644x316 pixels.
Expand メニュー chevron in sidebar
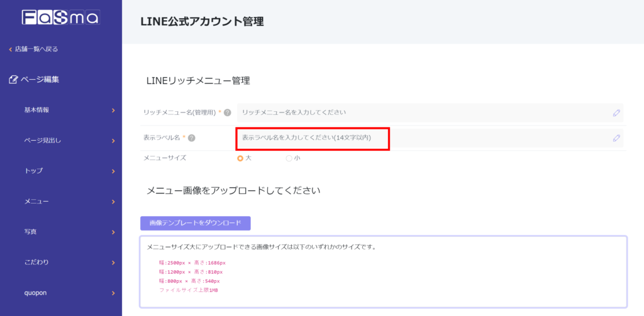coord(113,202)
